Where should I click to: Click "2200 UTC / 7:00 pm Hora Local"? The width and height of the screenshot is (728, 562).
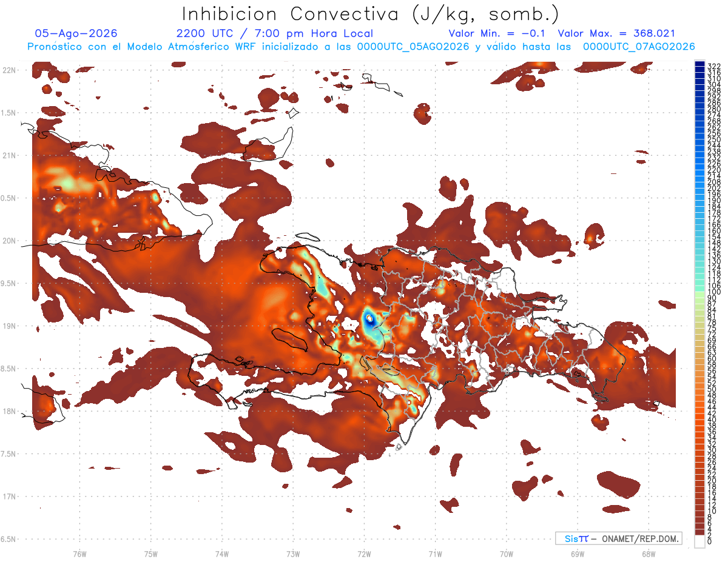coord(275,33)
